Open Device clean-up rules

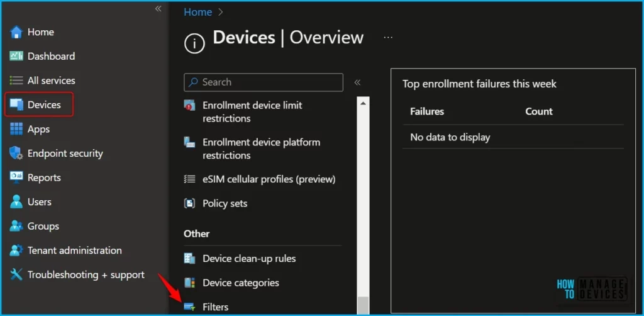click(x=249, y=259)
